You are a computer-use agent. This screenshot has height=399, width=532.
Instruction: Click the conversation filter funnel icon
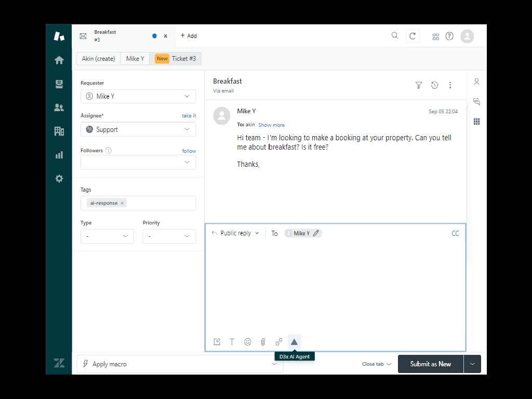(x=419, y=85)
